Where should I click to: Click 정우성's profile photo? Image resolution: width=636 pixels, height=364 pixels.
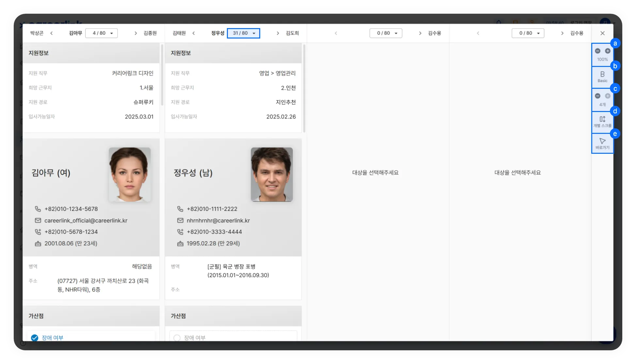point(272,174)
